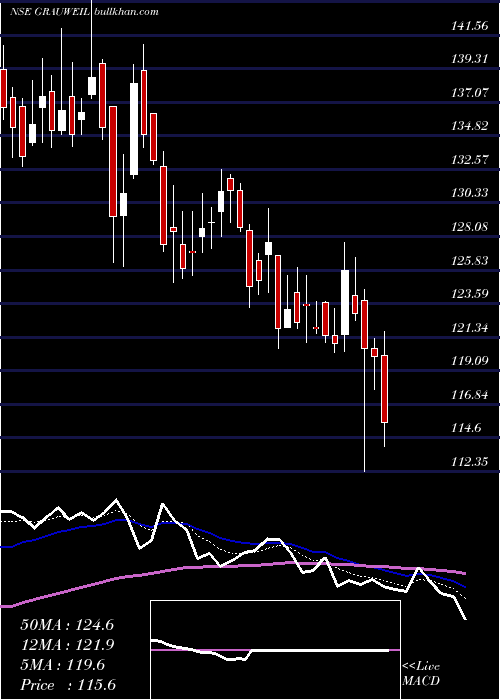Select the 137.07 price axis label

click(470, 93)
